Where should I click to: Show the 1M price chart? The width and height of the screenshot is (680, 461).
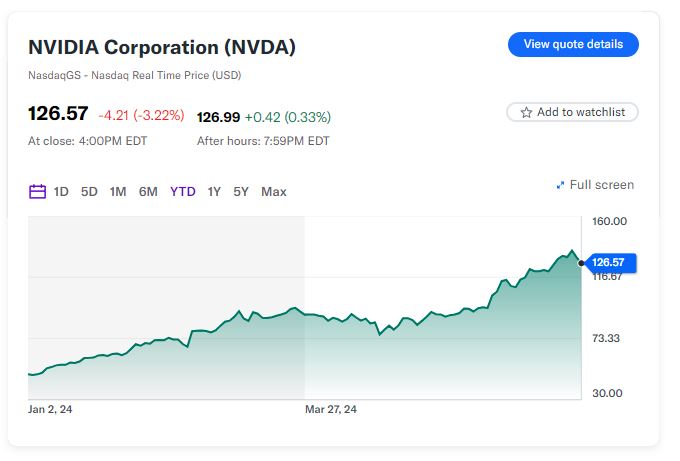(x=118, y=192)
